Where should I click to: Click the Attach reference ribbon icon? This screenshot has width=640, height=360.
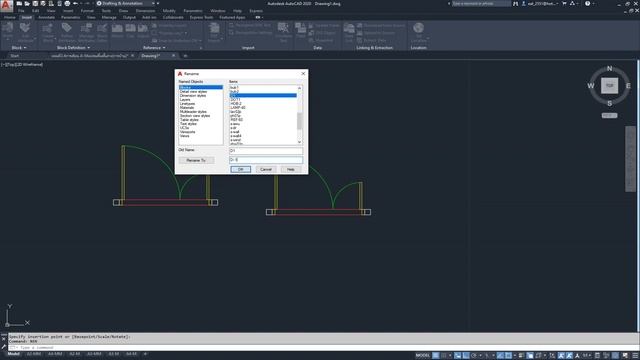117,28
